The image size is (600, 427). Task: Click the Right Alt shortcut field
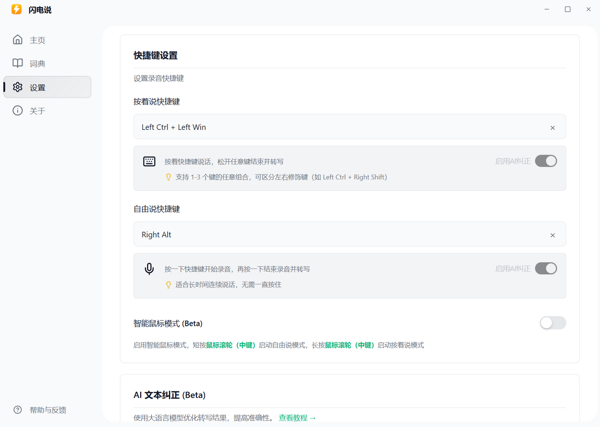click(330, 235)
